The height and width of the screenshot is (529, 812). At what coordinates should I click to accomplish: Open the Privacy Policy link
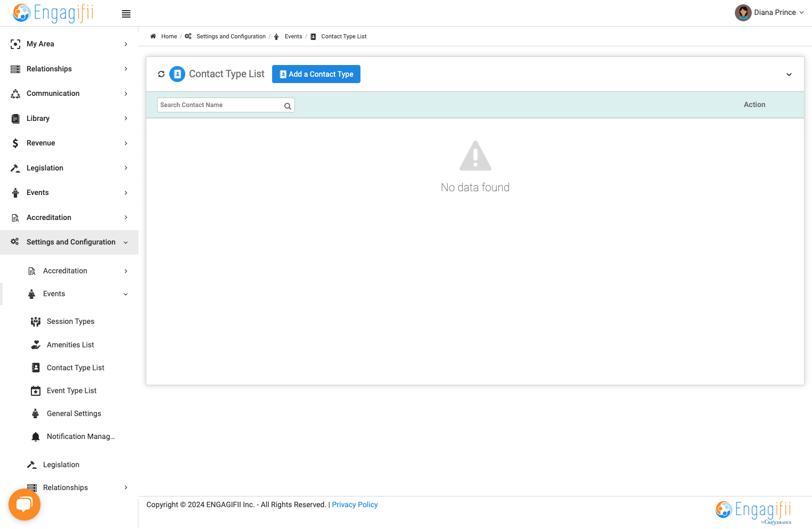point(355,504)
